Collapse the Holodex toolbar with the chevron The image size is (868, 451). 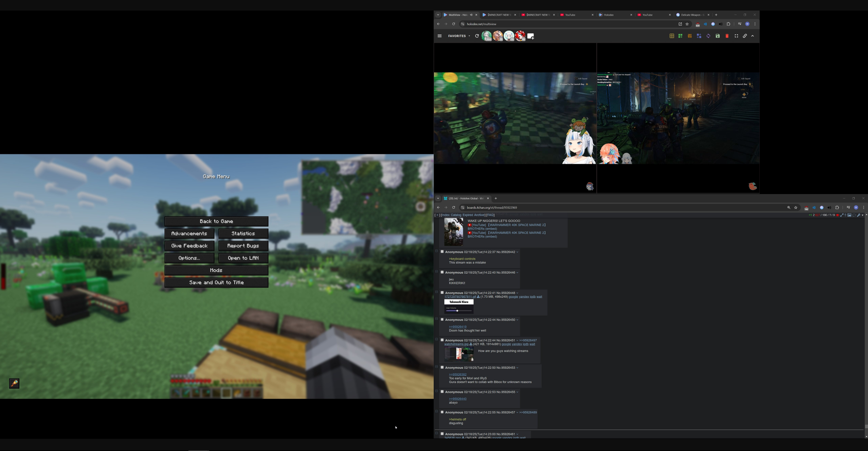pyautogui.click(x=753, y=36)
